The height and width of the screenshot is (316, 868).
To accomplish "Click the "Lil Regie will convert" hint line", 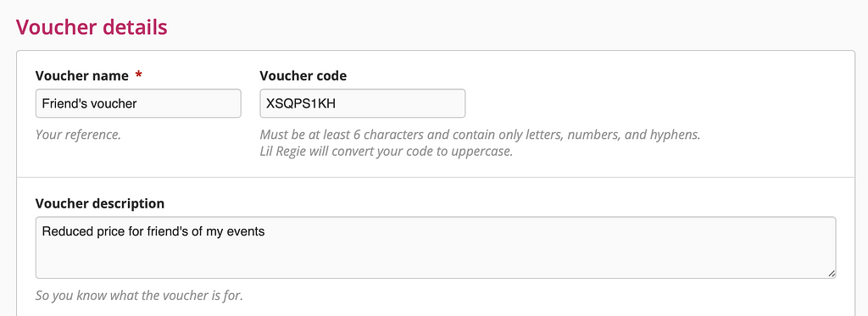I will tap(387, 151).
